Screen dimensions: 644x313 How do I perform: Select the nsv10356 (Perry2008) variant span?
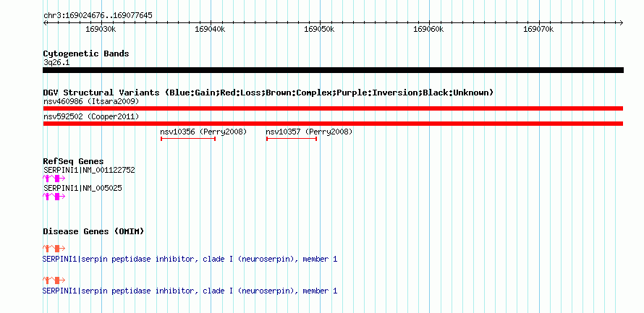pos(188,139)
